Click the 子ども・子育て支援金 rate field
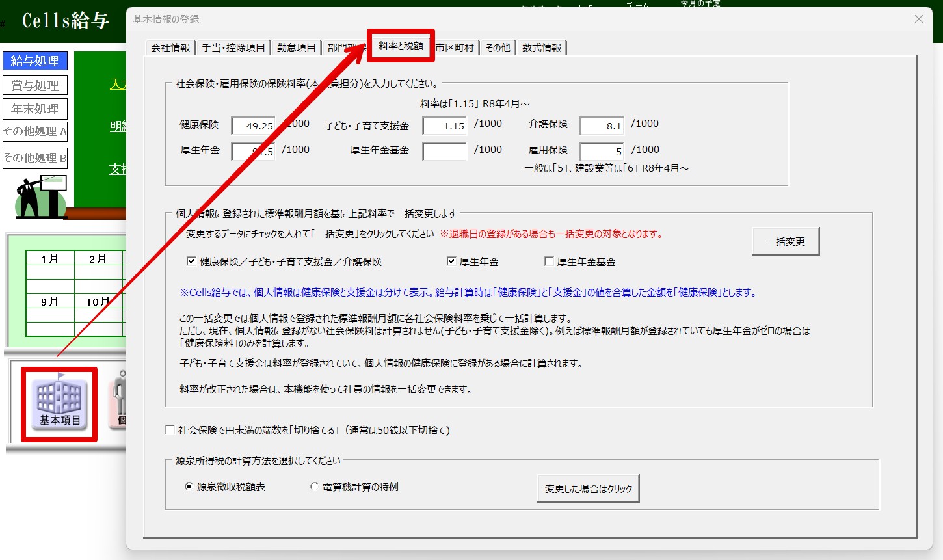This screenshot has width=943, height=560. coord(444,126)
